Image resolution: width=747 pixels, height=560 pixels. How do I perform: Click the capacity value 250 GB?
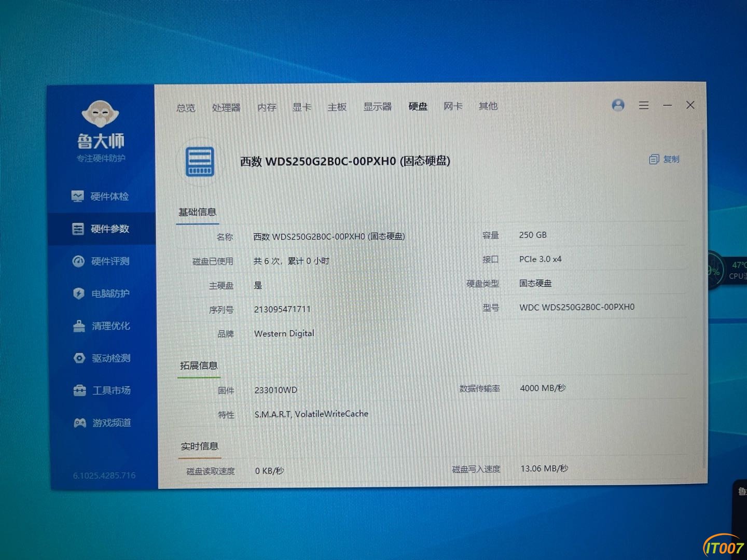(533, 235)
